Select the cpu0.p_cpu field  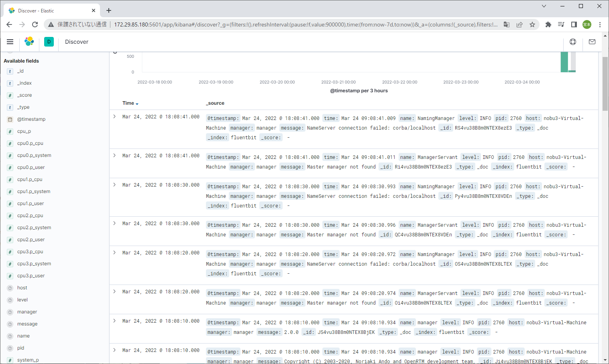tap(30, 143)
